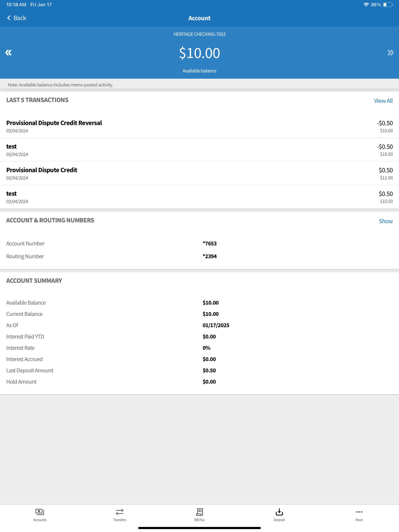Tap the memo posted activity note
This screenshot has height=532, width=399.
pos(60,85)
